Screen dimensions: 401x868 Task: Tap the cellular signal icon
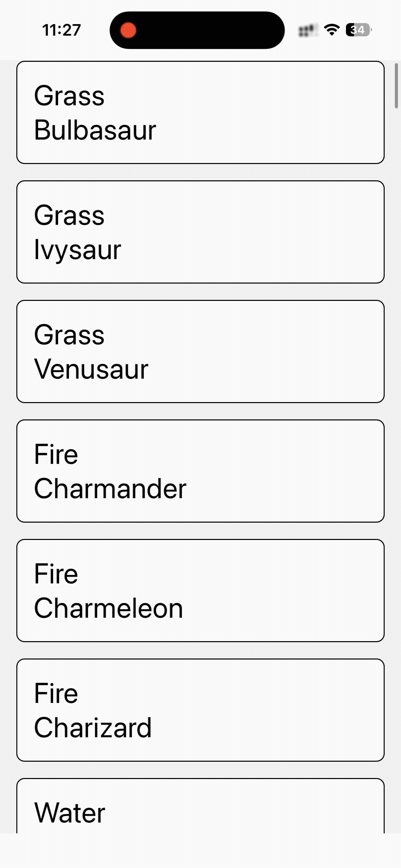(x=307, y=31)
